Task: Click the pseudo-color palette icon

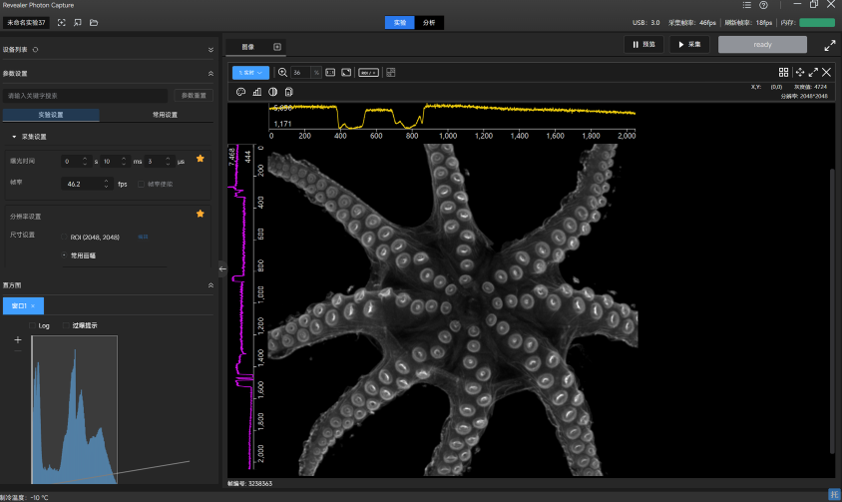Action: (x=241, y=92)
